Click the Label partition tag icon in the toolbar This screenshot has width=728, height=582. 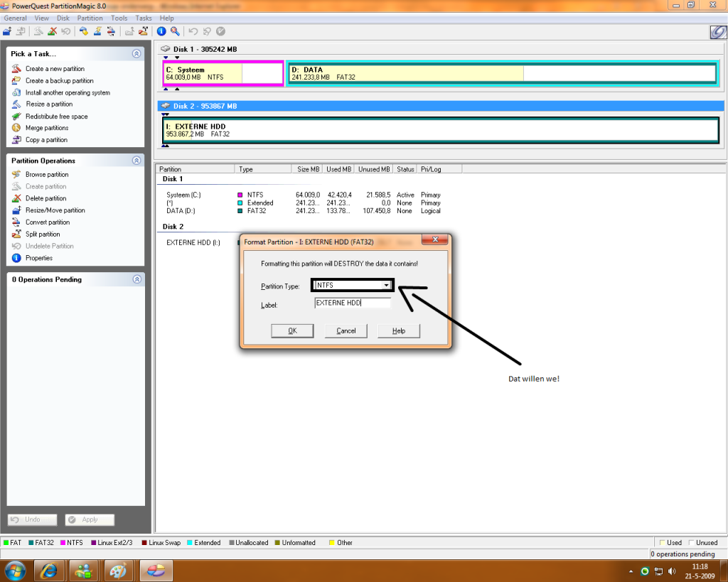click(84, 31)
